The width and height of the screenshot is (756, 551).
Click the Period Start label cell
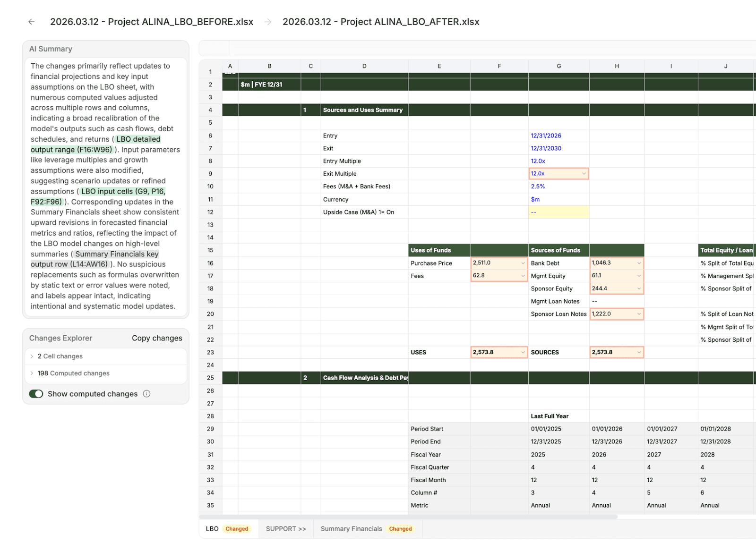[x=439, y=429]
